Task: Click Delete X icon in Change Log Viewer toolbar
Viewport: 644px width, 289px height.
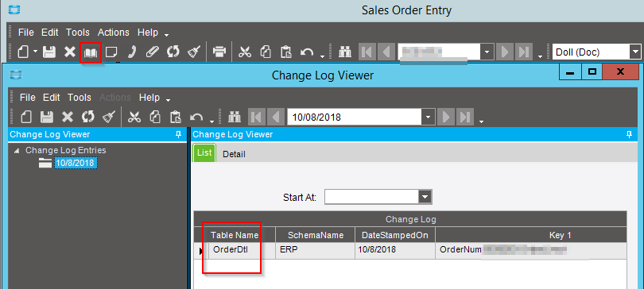Action: 68,118
